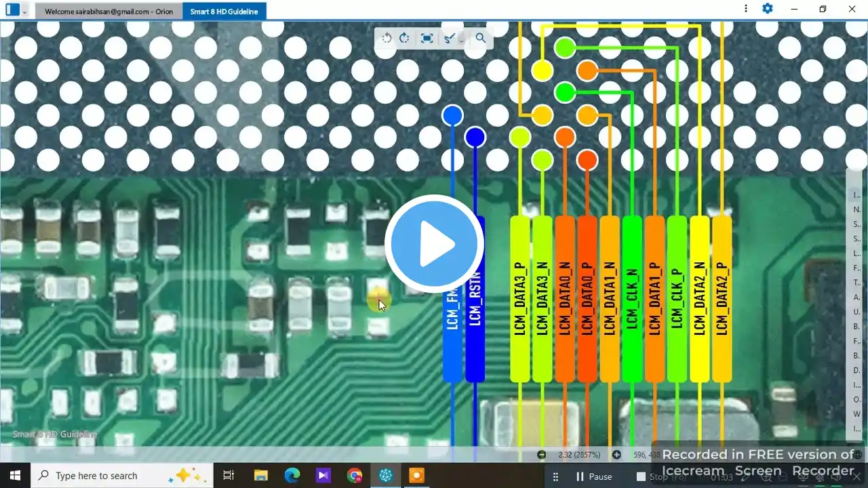
Task: Select the LCM_DATA1_N signal label
Action: 610,299
